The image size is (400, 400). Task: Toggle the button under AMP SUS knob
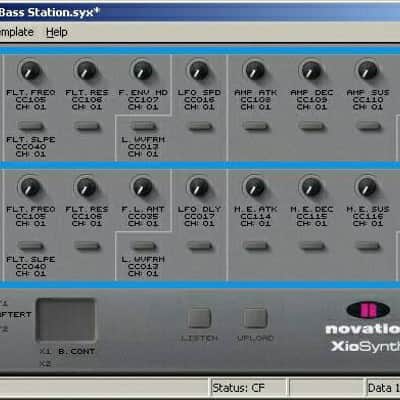(368, 126)
